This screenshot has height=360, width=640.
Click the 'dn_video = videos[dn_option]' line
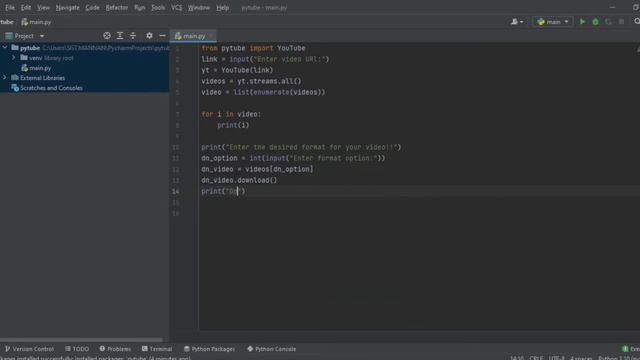coord(257,169)
